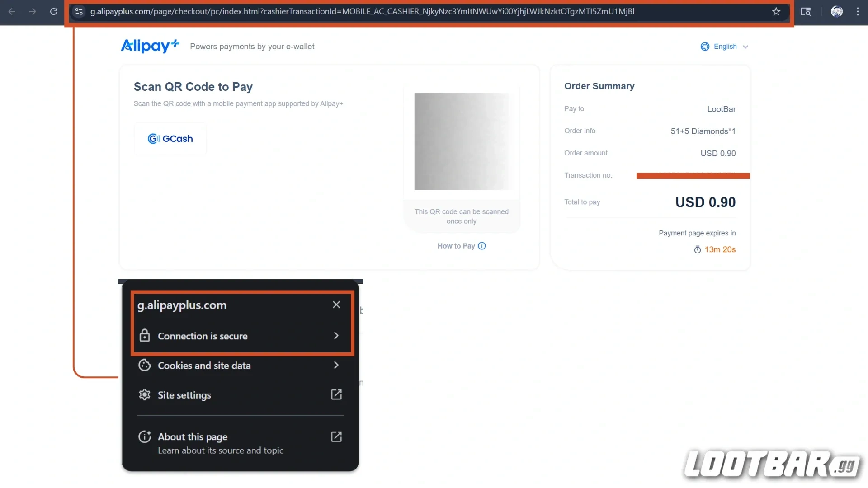The width and height of the screenshot is (868, 488).
Task: Bookmark this page with the star icon
Action: coord(776,12)
